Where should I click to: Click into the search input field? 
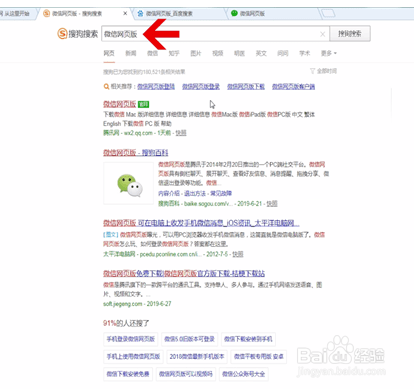pyautogui.click(x=215, y=34)
